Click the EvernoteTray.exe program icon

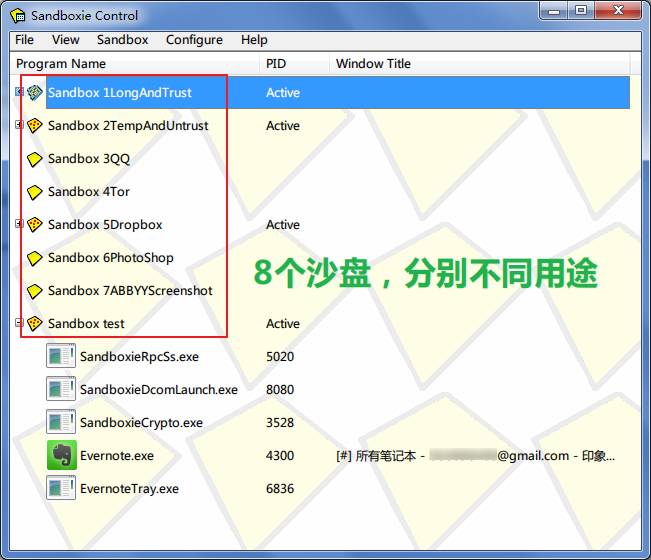coord(61,488)
